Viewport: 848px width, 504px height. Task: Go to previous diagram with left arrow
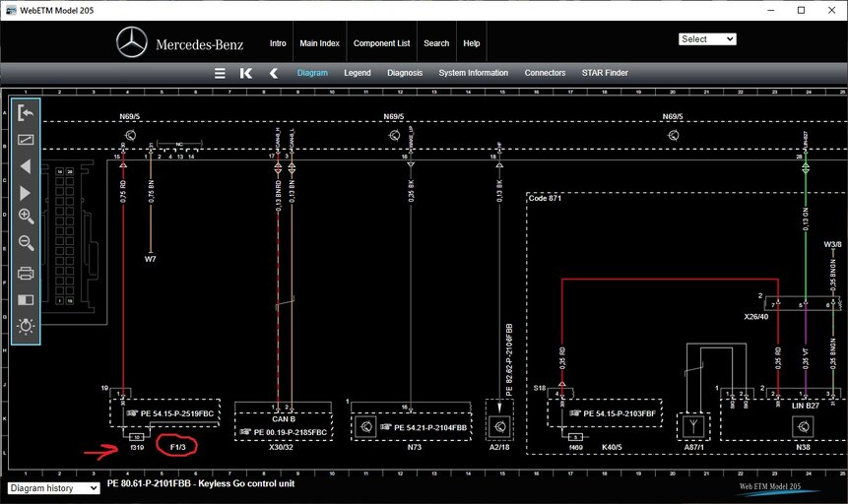click(26, 166)
